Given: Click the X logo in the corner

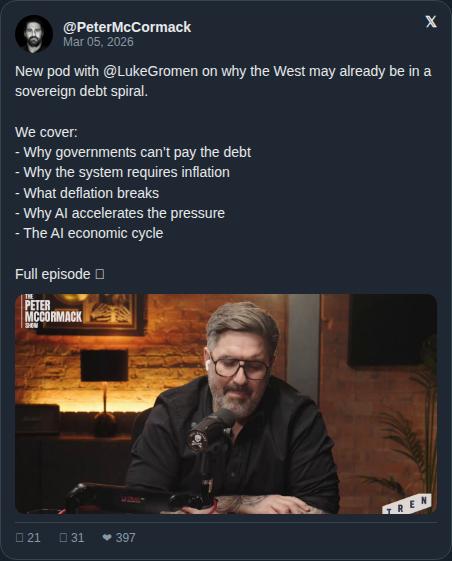Looking at the screenshot, I should coord(431,22).
